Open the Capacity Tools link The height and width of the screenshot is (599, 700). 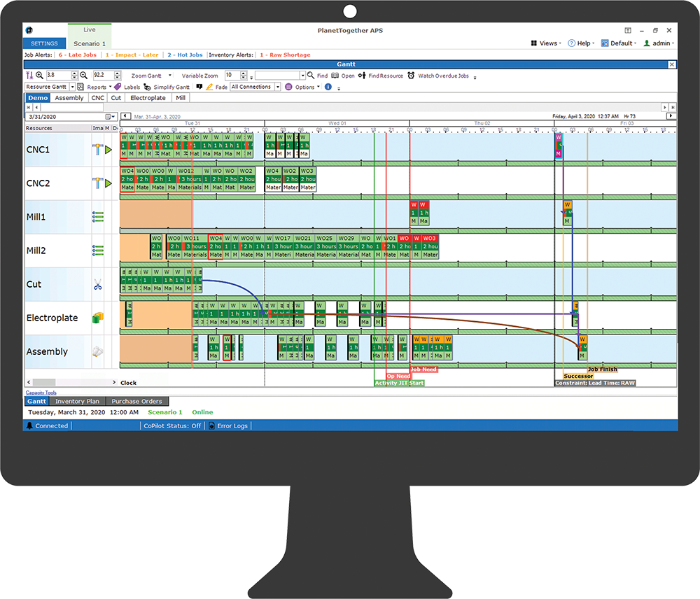pyautogui.click(x=41, y=393)
